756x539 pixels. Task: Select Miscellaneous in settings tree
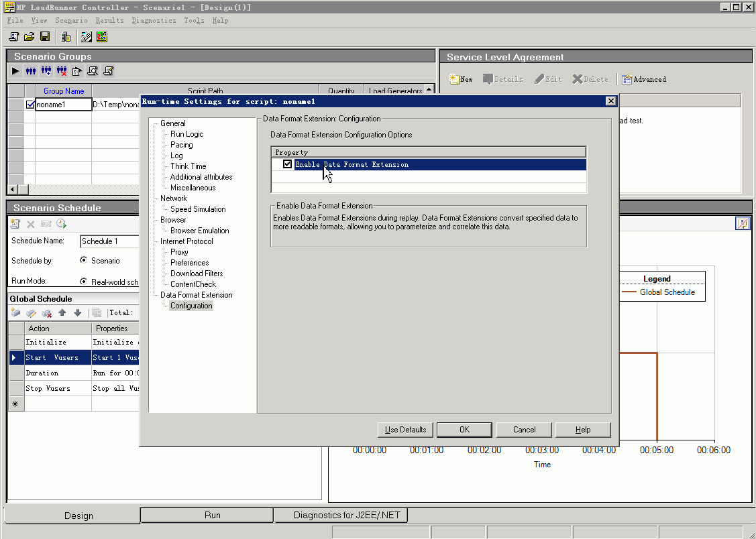click(193, 187)
